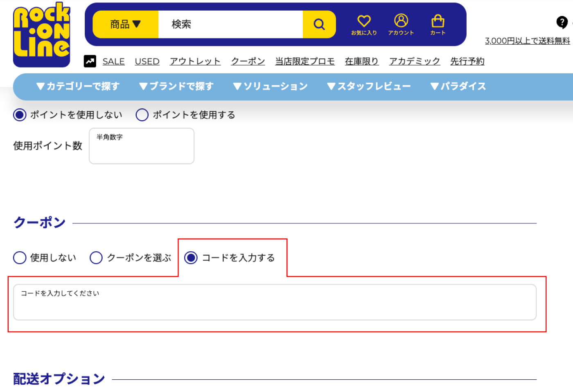573x392 pixels.
Task: Expand the スタッフレビュー menu
Action: [369, 86]
